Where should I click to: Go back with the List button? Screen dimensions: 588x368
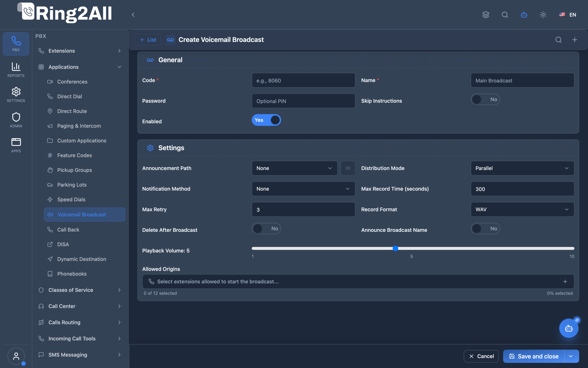pos(148,40)
